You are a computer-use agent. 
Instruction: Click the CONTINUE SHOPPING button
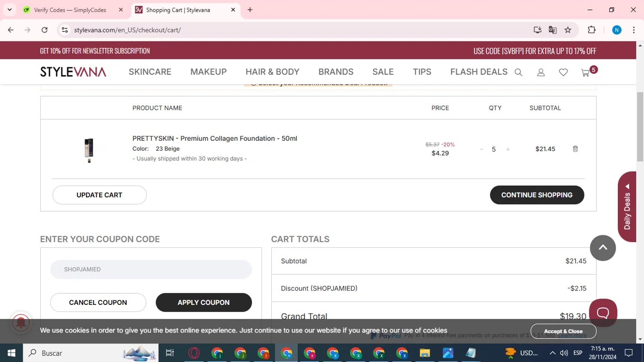point(537,195)
